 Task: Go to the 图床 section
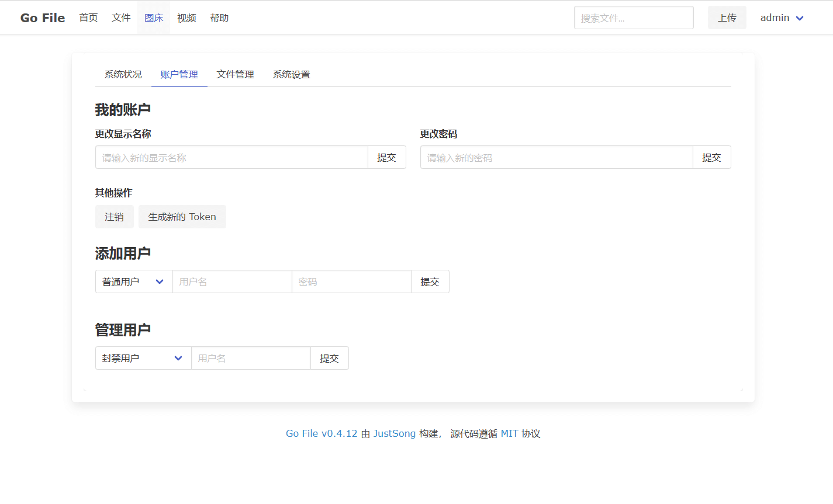coord(153,18)
